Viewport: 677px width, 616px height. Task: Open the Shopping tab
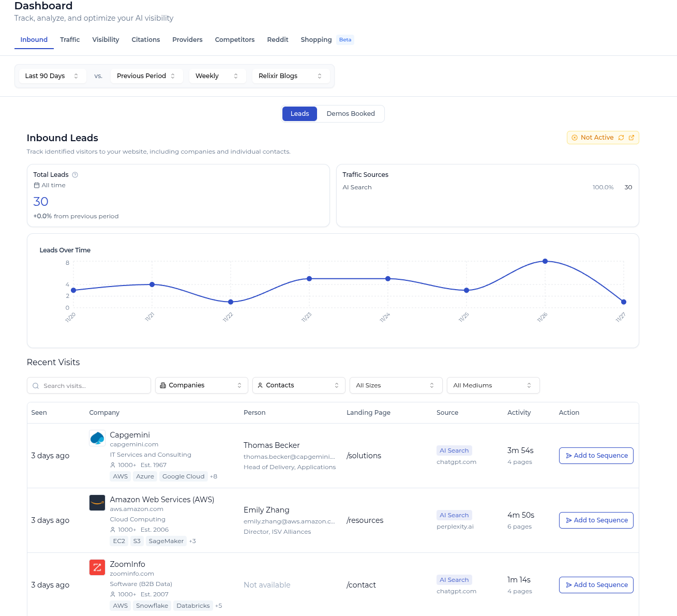316,40
